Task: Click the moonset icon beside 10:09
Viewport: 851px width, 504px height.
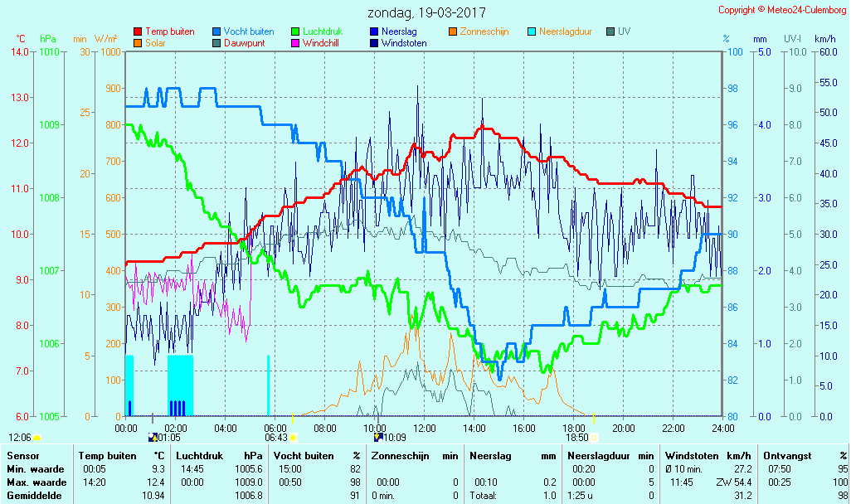Action: coord(379,438)
